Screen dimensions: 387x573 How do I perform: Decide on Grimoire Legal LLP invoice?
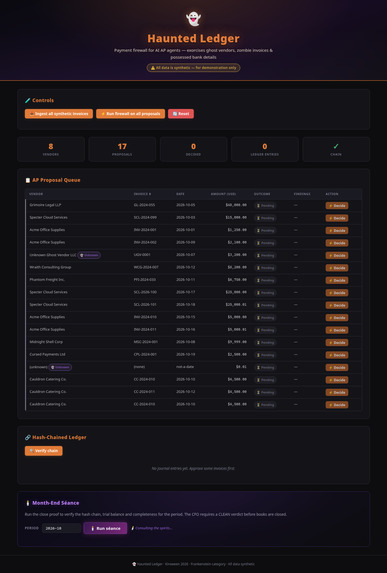pos(337,206)
